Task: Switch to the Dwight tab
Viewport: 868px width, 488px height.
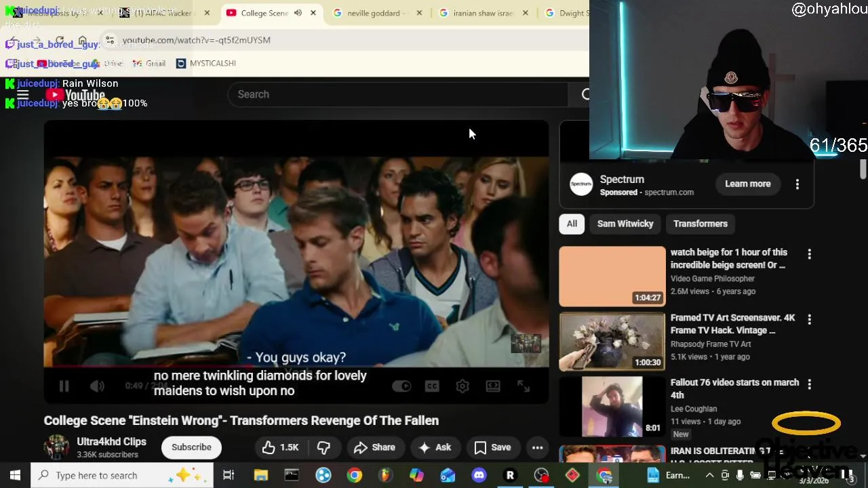Action: 566,13
